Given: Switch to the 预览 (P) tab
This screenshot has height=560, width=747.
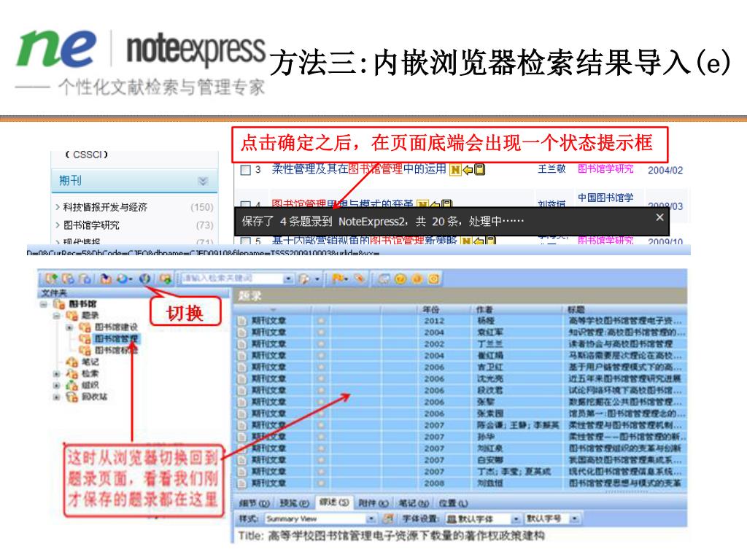Looking at the screenshot, I should 295,503.
